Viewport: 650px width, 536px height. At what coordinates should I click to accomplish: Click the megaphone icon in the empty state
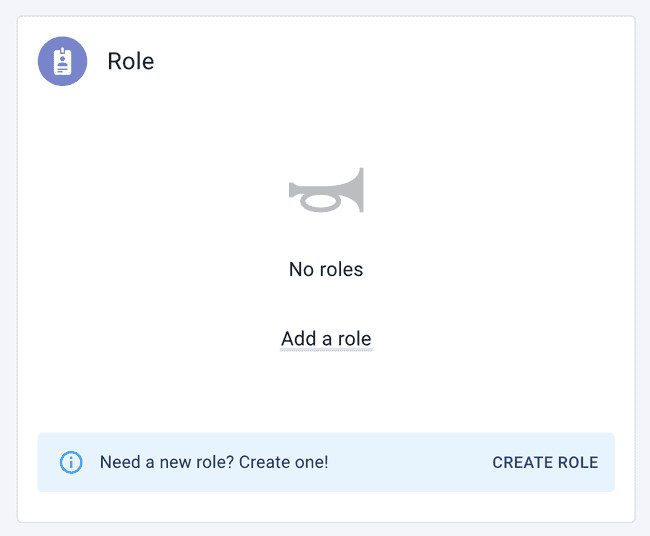tap(326, 191)
